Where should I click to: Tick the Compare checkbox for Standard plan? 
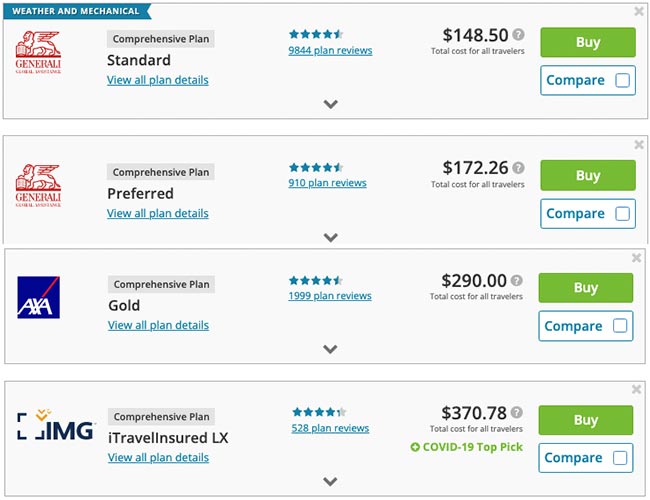[623, 81]
